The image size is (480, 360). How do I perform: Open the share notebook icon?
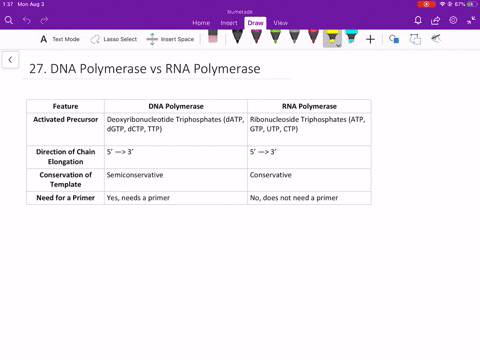435,21
